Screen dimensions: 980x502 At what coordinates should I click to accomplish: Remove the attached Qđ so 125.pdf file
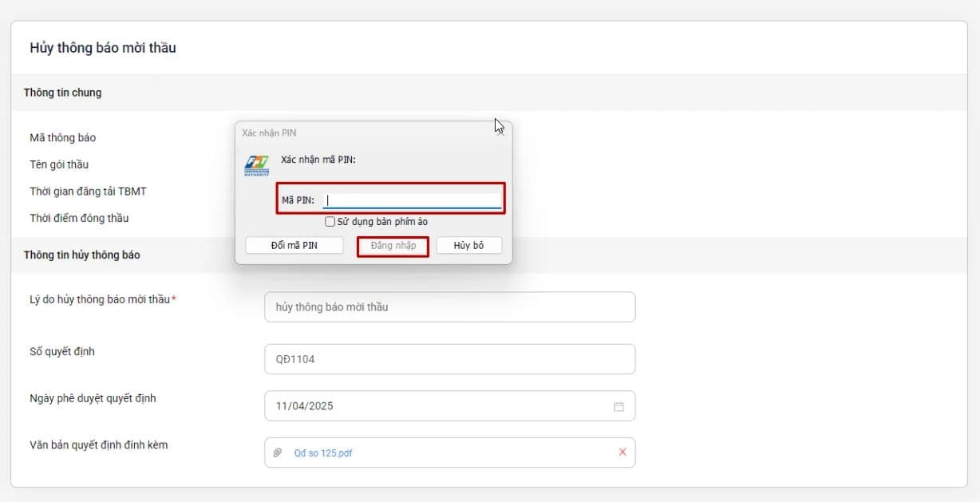[622, 453]
